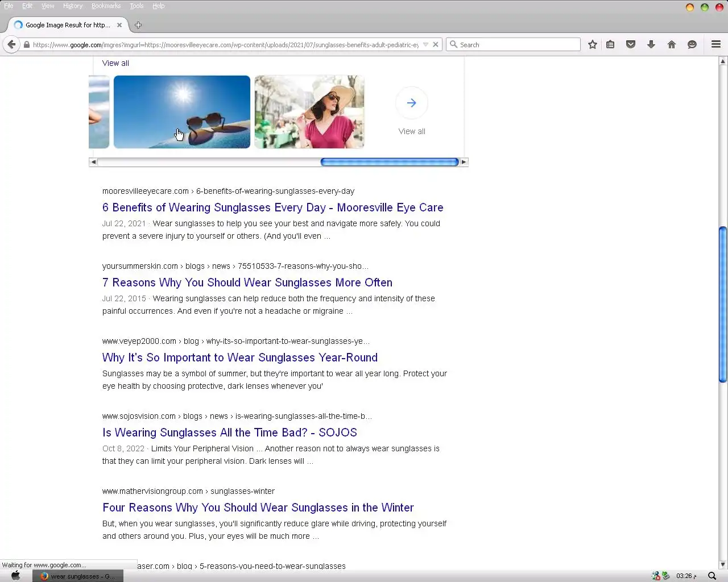Click the search magnifier icon in the search box

(453, 44)
